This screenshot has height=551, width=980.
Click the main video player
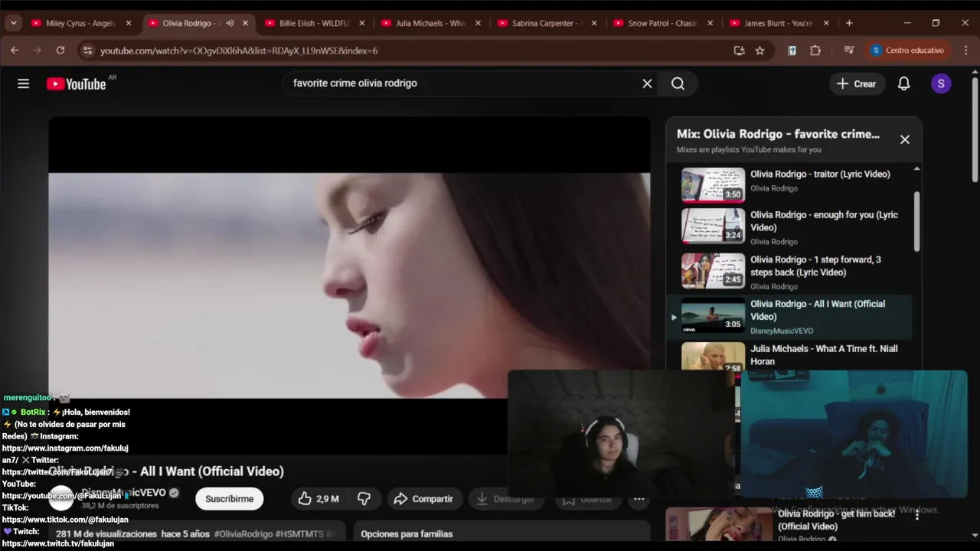[349, 285]
